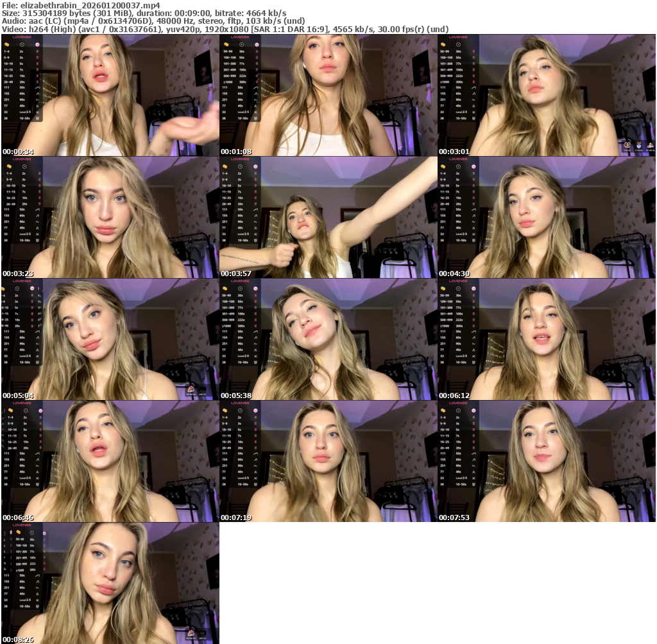657x644 pixels.
Task: Click the pink round icon in the 00:01:08 thumbnail
Action: click(257, 44)
